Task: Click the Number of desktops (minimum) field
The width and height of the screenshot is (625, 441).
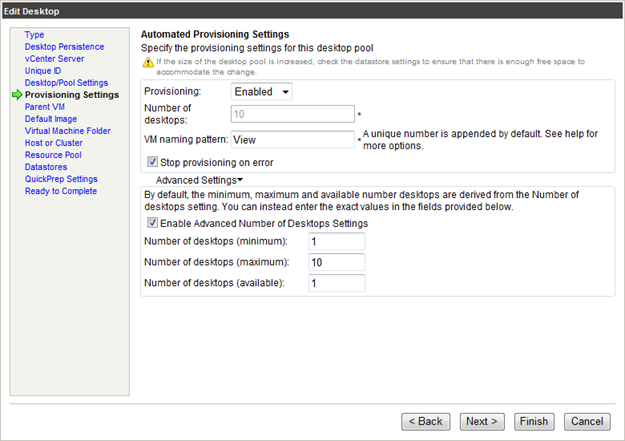Action: point(336,242)
